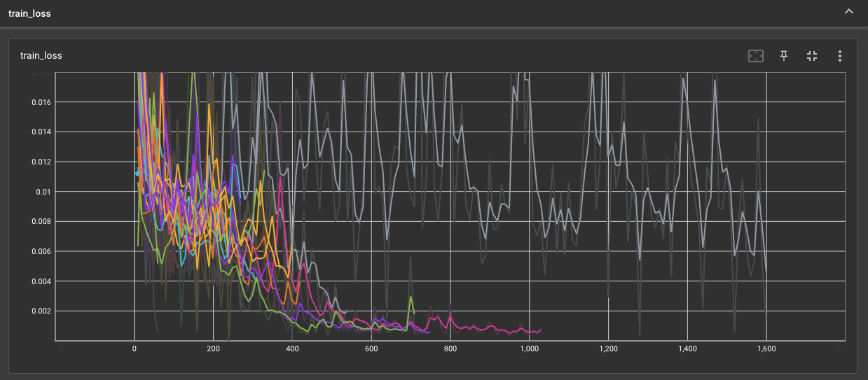Screen dimensions: 868x380
Task: Click the 1,600 x-axis tick label
Action: click(766, 349)
